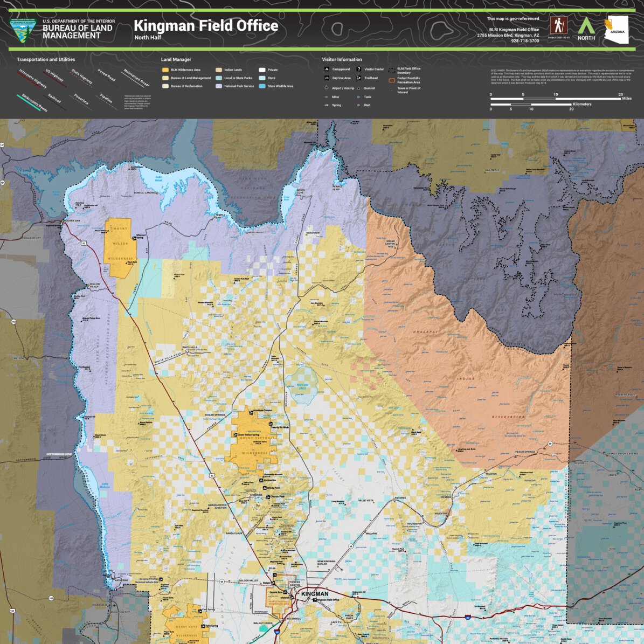Click the Spring legend symbol
Screen dimensions: 644x644
point(327,105)
